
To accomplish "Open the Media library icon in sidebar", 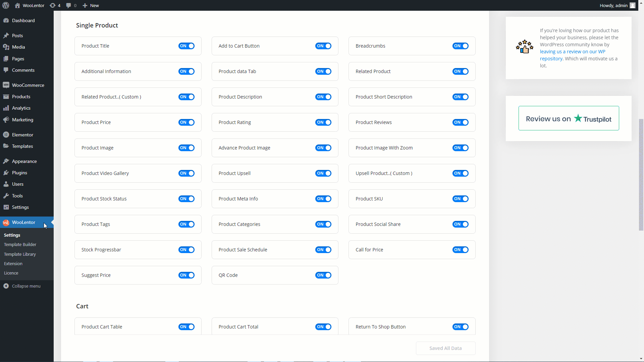I will tap(6, 47).
